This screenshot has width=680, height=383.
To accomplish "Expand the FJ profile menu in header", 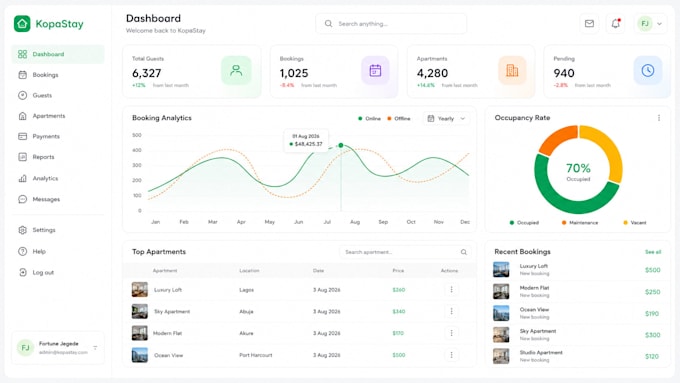I will (651, 24).
